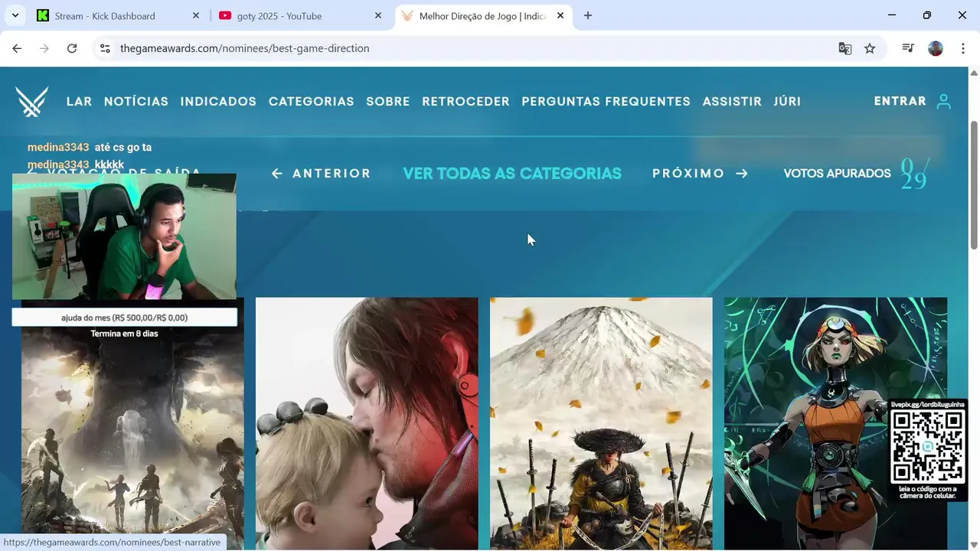This screenshot has height=551, width=980.
Task: Click the ENTRAR login link
Action: tap(900, 101)
